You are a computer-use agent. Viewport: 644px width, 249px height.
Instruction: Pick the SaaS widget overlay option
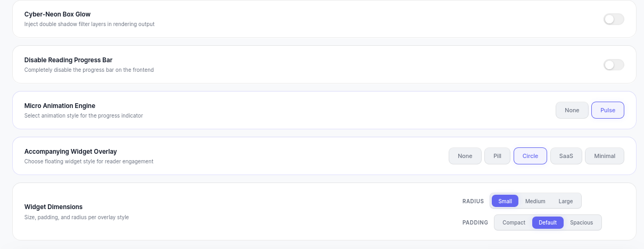(x=566, y=156)
